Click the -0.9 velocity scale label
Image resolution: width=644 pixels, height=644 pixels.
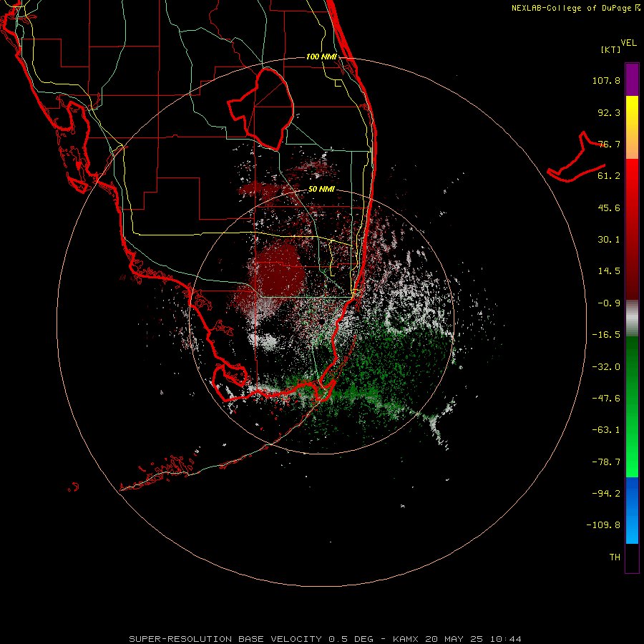[609, 303]
